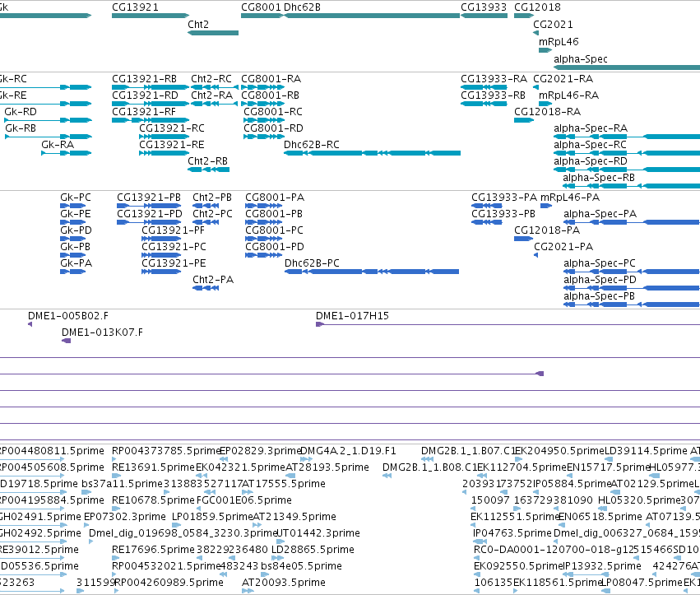Select the RE13691.5prime EST label
Screen dimensions: 700x595
pos(153,467)
